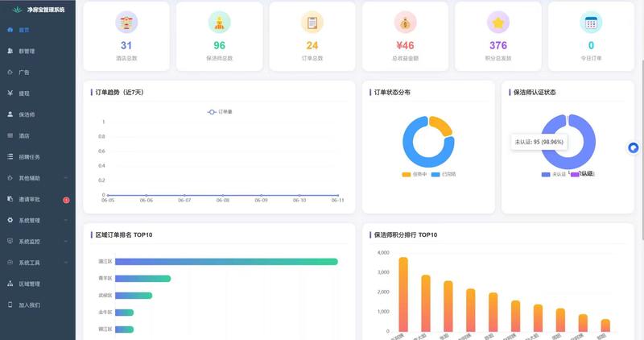Open the 首页 home icon in sidebar

tap(10, 30)
